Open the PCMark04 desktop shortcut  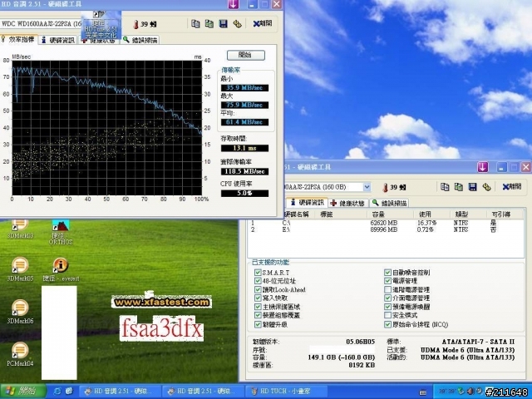point(20,354)
